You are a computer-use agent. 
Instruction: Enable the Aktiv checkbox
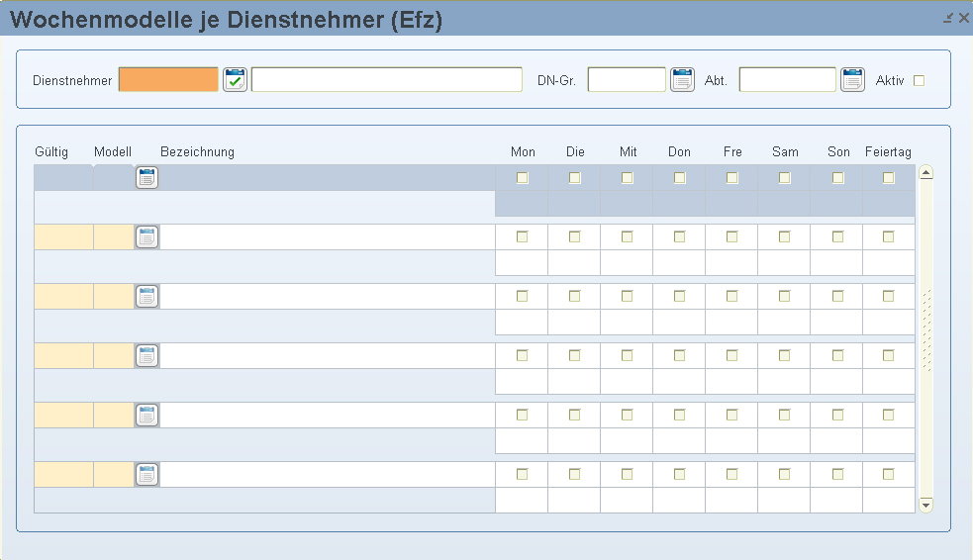pyautogui.click(x=919, y=81)
